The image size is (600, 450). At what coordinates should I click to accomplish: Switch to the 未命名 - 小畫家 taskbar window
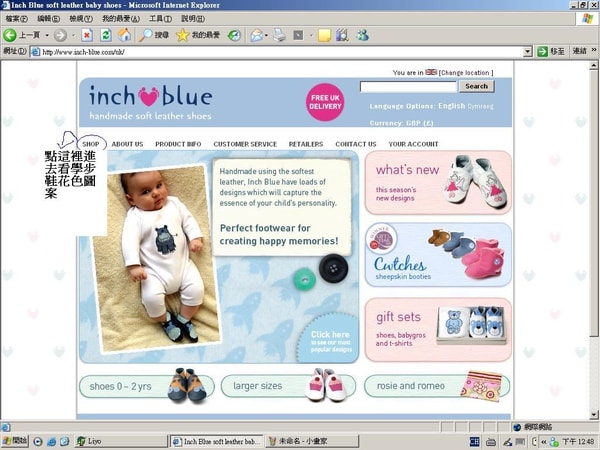coord(312,442)
